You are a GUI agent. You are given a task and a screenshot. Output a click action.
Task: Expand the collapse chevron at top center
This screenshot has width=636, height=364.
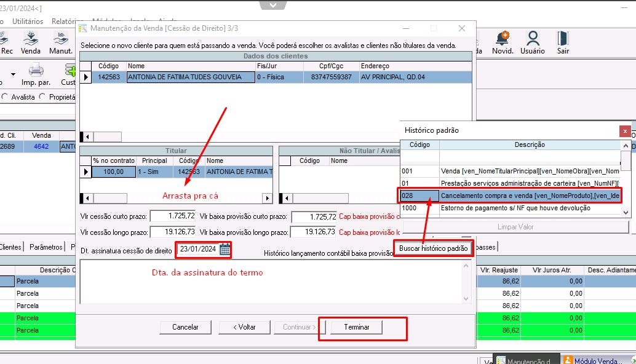click(273, 6)
